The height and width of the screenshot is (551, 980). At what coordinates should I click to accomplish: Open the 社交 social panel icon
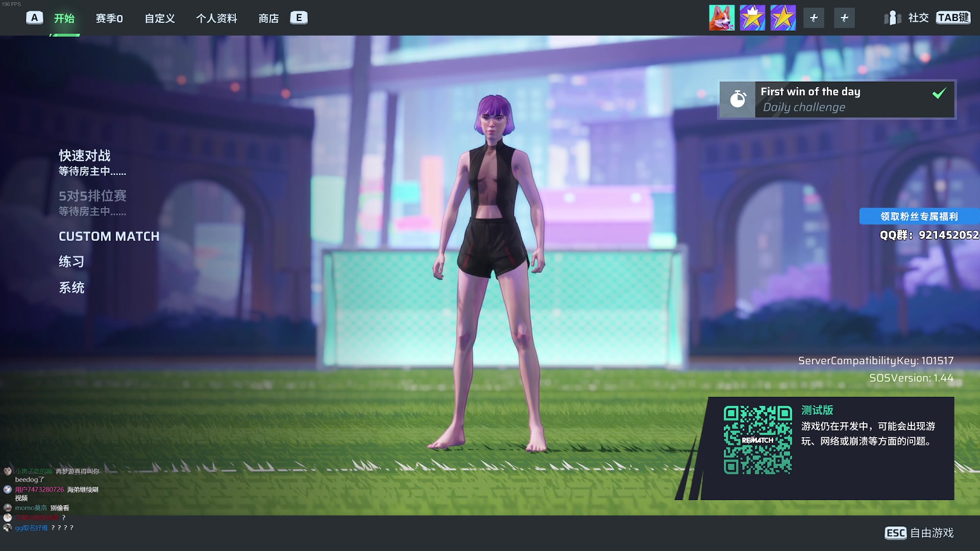tap(893, 18)
